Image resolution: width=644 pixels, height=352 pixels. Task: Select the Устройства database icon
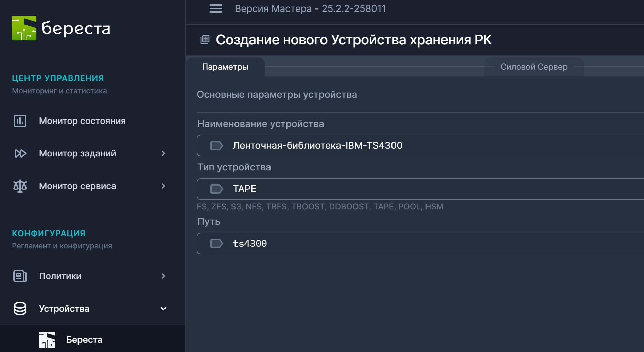coord(20,309)
